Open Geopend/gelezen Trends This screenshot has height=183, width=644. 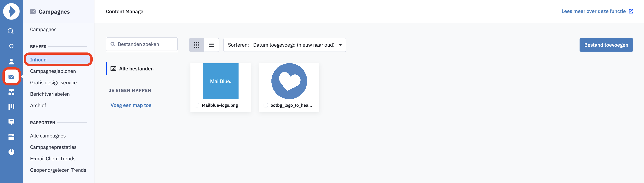58,170
